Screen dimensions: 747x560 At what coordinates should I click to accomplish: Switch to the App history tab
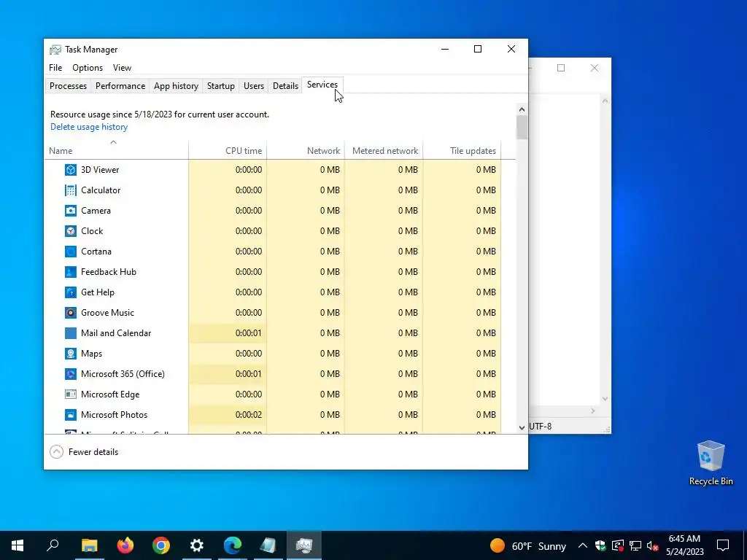pyautogui.click(x=176, y=86)
